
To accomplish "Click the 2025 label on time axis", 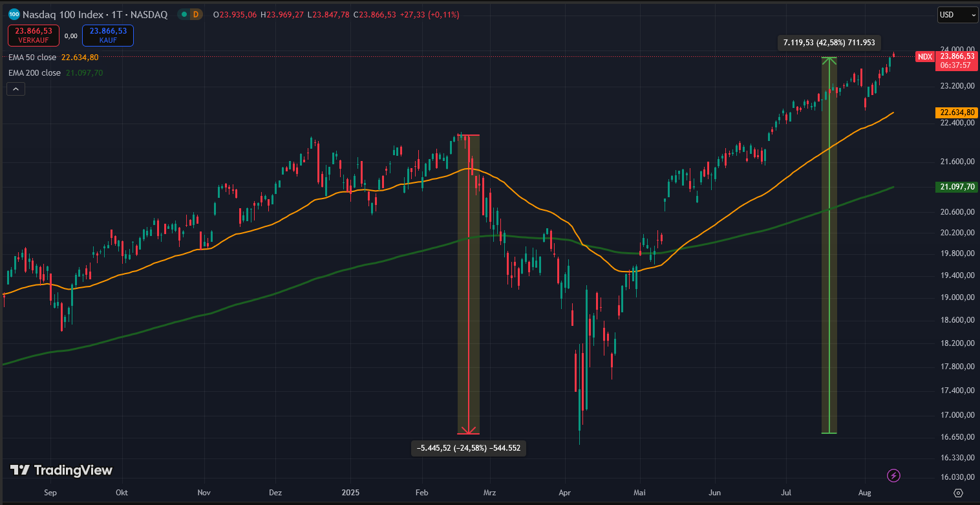I will click(350, 493).
